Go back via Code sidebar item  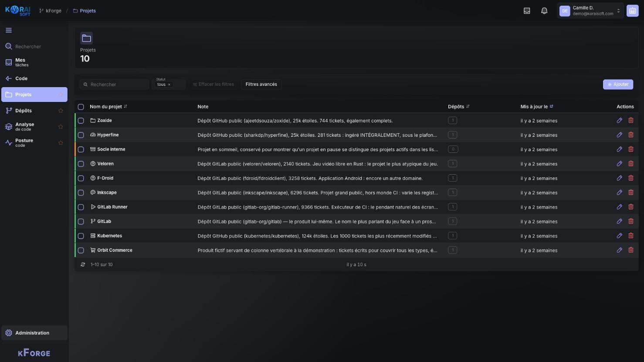(x=34, y=78)
